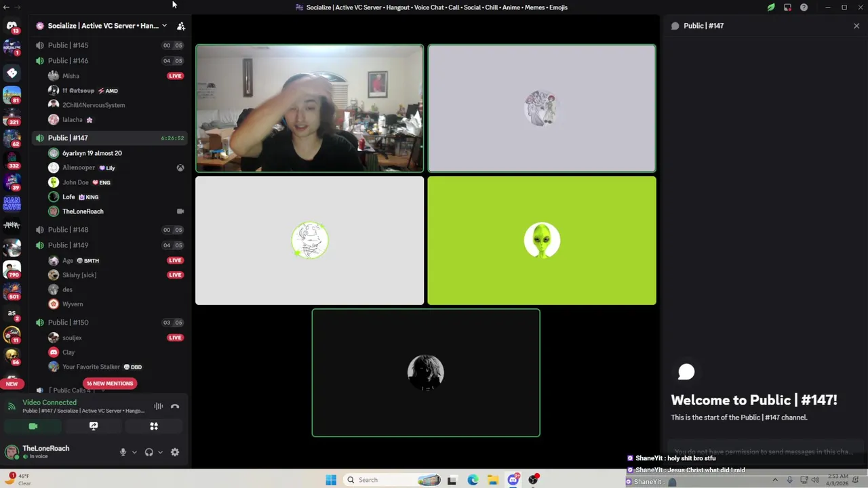Open the green leaf icon in title bar
Image resolution: width=868 pixels, height=488 pixels.
[x=771, y=7]
